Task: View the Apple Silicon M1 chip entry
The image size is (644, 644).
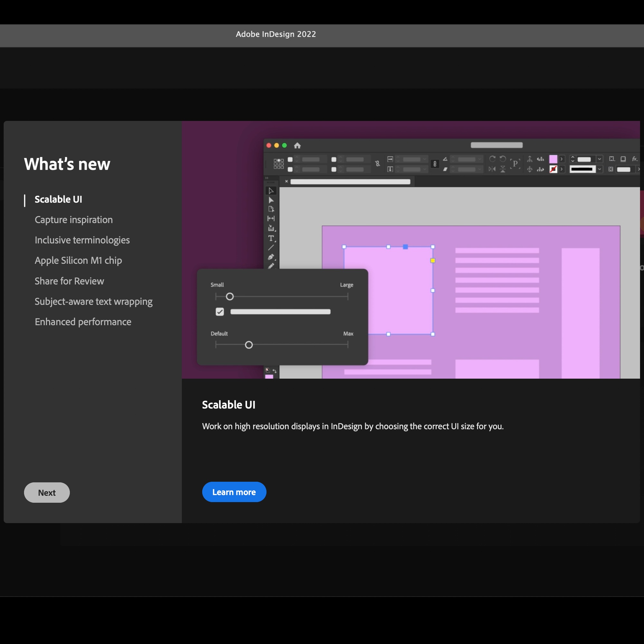Action: (78, 261)
